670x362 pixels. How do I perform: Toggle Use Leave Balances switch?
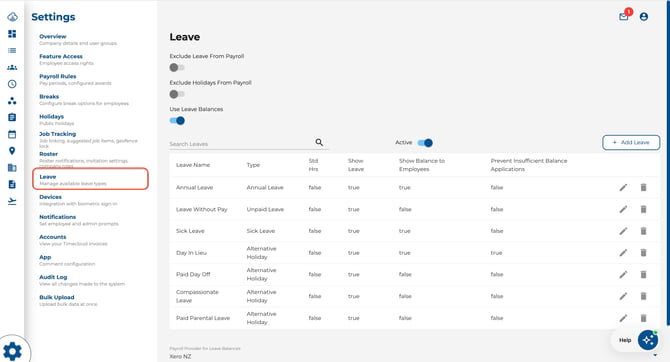coord(177,121)
